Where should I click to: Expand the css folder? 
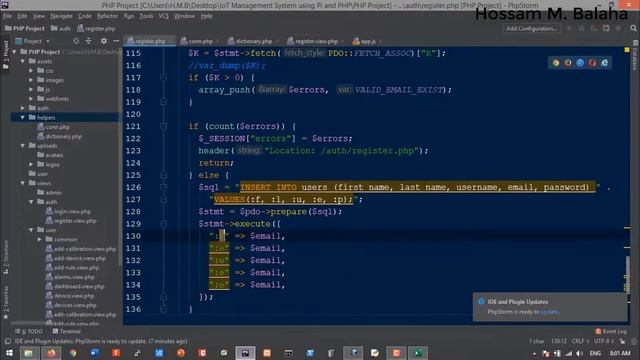coord(31,71)
